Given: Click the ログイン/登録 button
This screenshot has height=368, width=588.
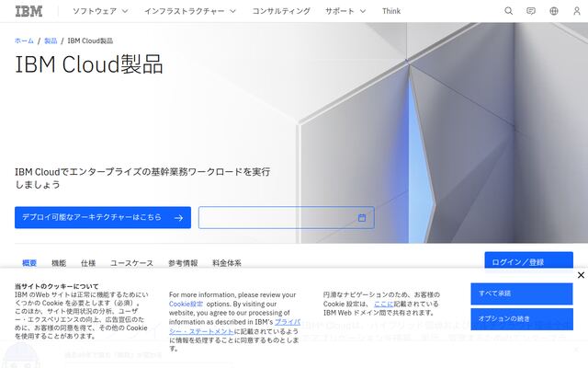Looking at the screenshot, I should 529,260.
